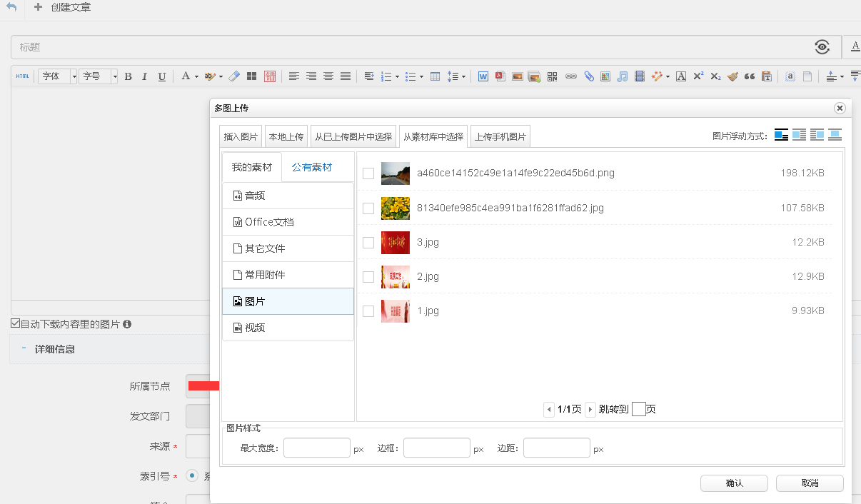
Task: Click the 最大宽度 input field
Action: pos(317,448)
